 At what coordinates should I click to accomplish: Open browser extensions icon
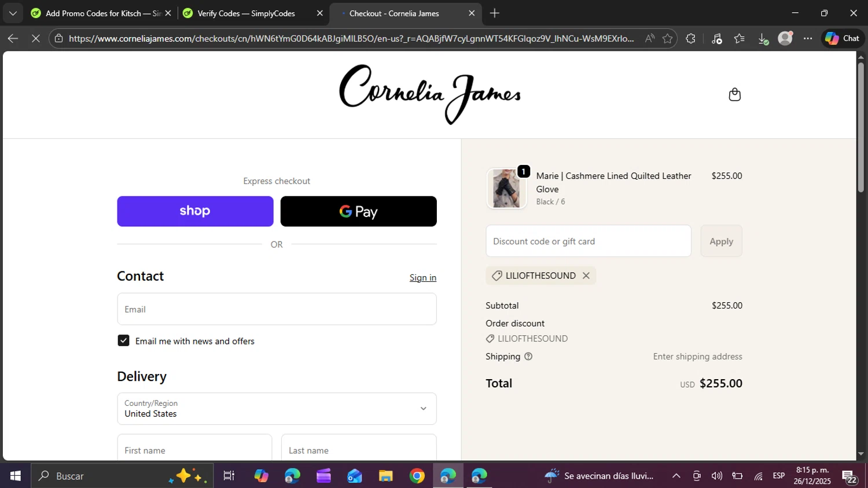click(691, 38)
